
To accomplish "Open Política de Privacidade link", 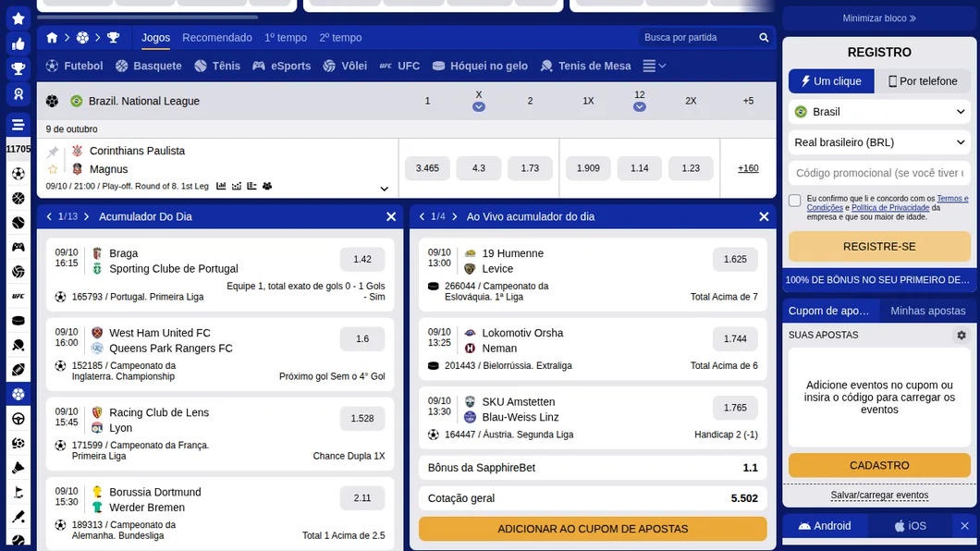I will [890, 208].
